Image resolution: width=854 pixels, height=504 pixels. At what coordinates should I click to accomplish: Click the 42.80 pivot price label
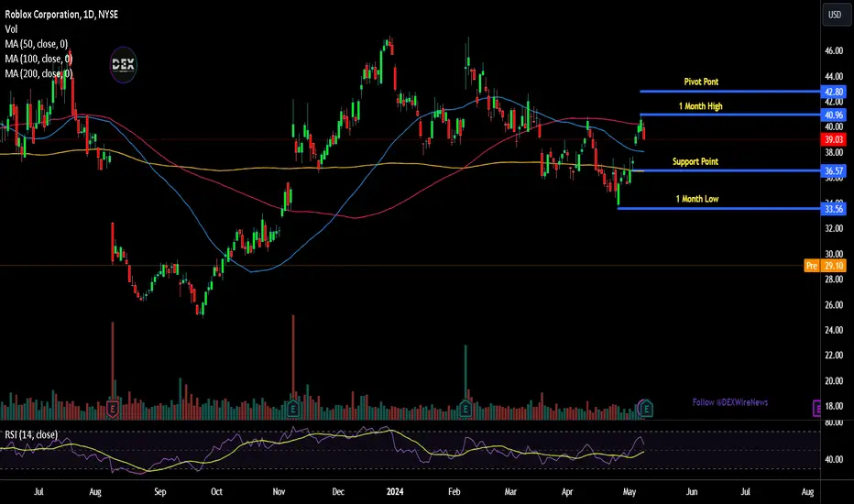pos(833,92)
